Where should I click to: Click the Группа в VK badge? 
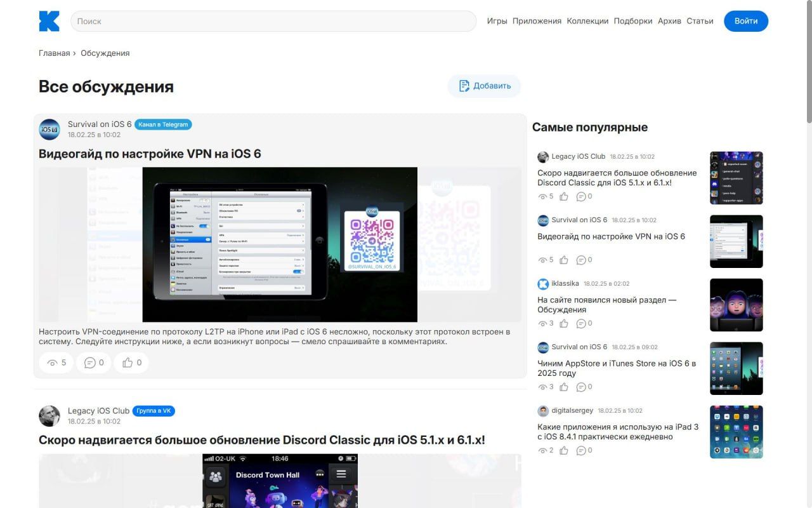tap(154, 411)
